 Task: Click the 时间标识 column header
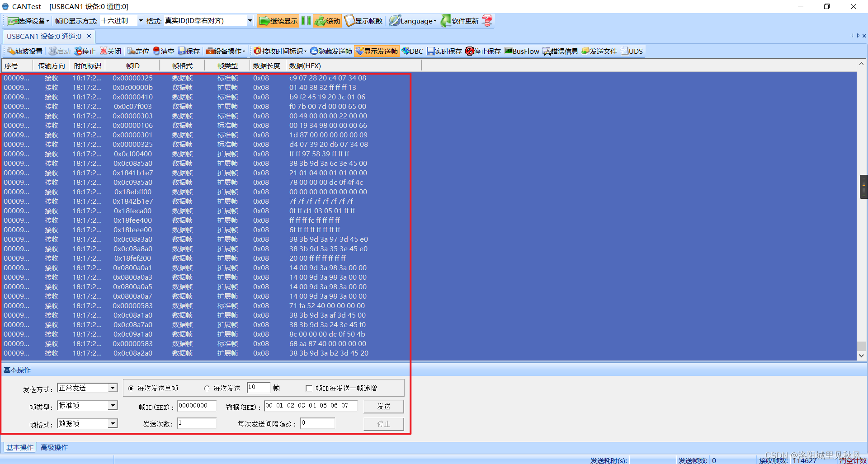point(88,66)
